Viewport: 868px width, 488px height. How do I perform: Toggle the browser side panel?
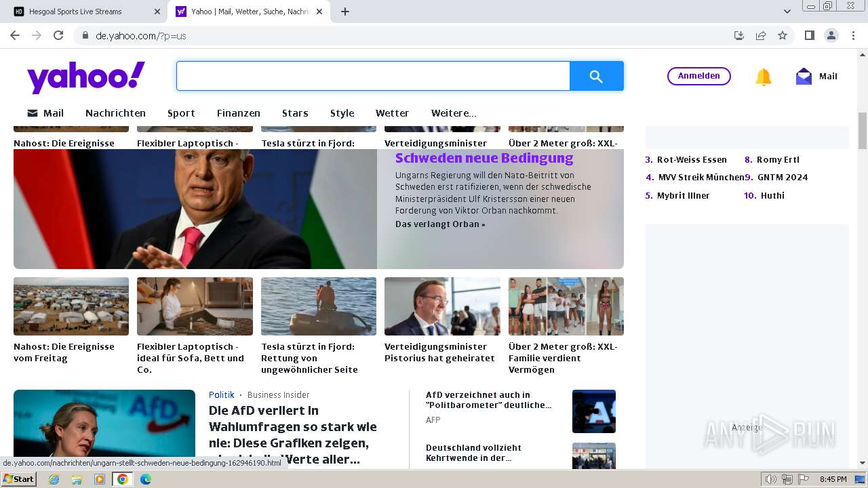(809, 35)
